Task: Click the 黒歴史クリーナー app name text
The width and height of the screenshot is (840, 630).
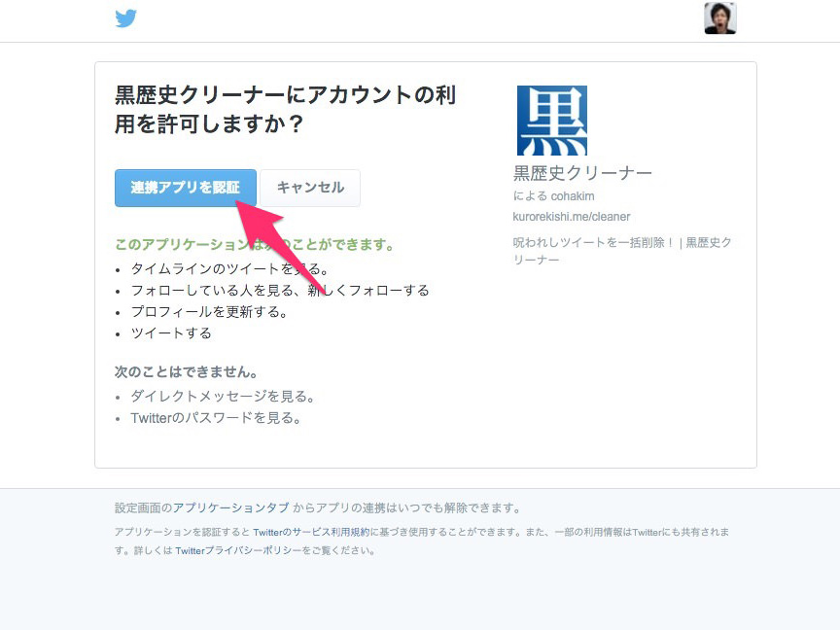Action: pyautogui.click(x=582, y=172)
